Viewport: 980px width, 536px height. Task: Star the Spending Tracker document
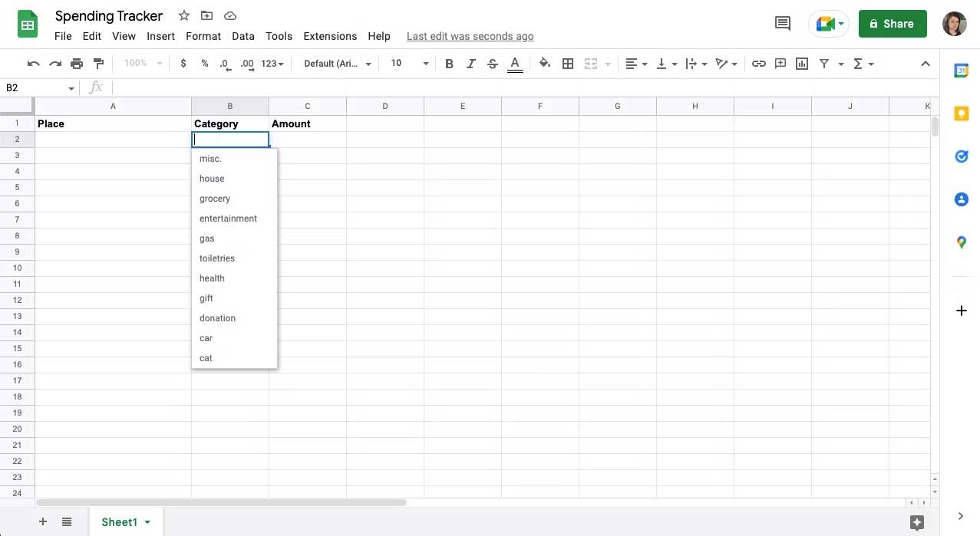(184, 16)
